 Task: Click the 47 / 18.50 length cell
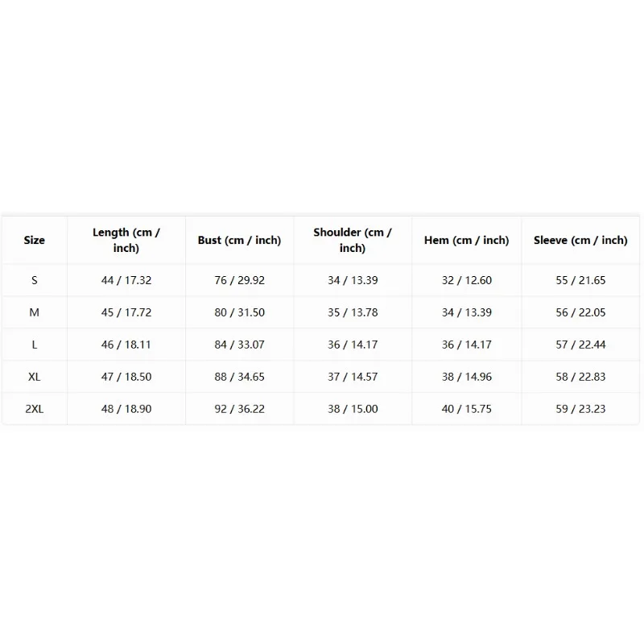tap(126, 377)
